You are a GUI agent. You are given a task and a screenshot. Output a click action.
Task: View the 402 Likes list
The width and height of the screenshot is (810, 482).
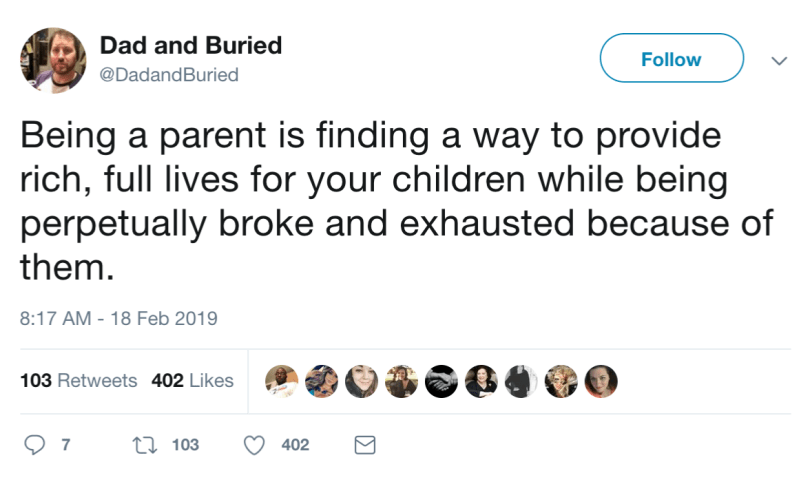coord(192,381)
